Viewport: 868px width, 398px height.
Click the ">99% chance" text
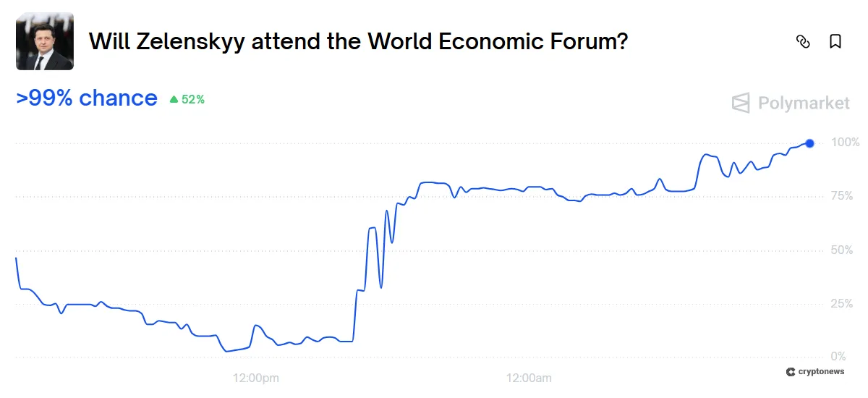pyautogui.click(x=87, y=98)
